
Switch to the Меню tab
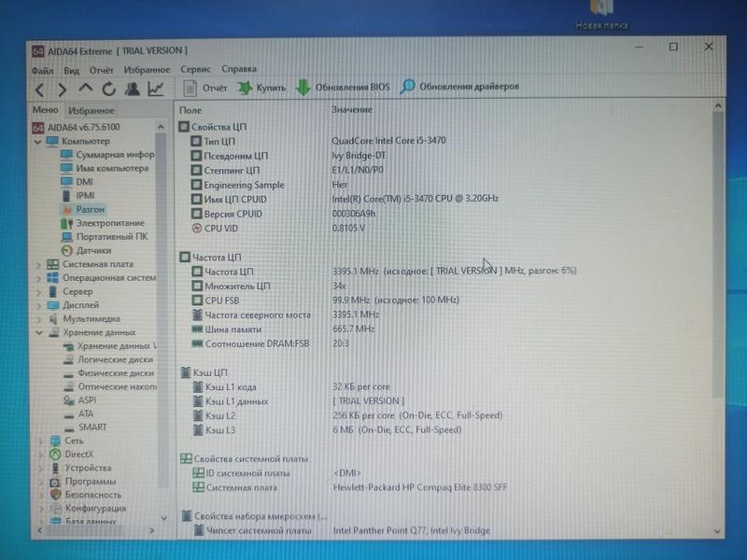[45, 110]
